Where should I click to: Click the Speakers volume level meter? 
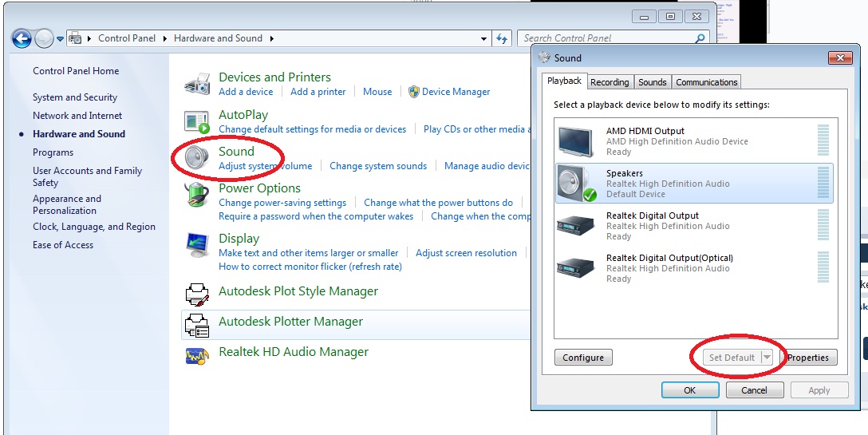click(x=823, y=184)
